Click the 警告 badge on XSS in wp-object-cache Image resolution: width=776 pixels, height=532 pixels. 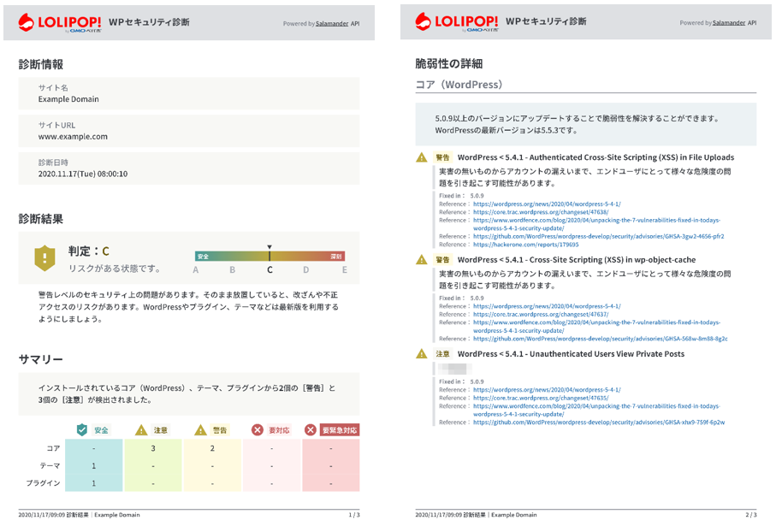pyautogui.click(x=442, y=260)
